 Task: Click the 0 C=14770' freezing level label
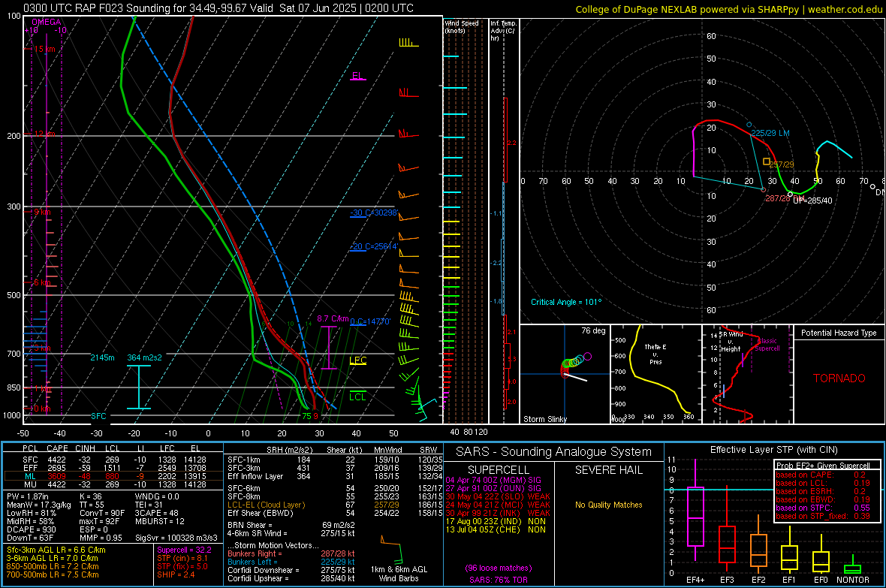tap(370, 321)
